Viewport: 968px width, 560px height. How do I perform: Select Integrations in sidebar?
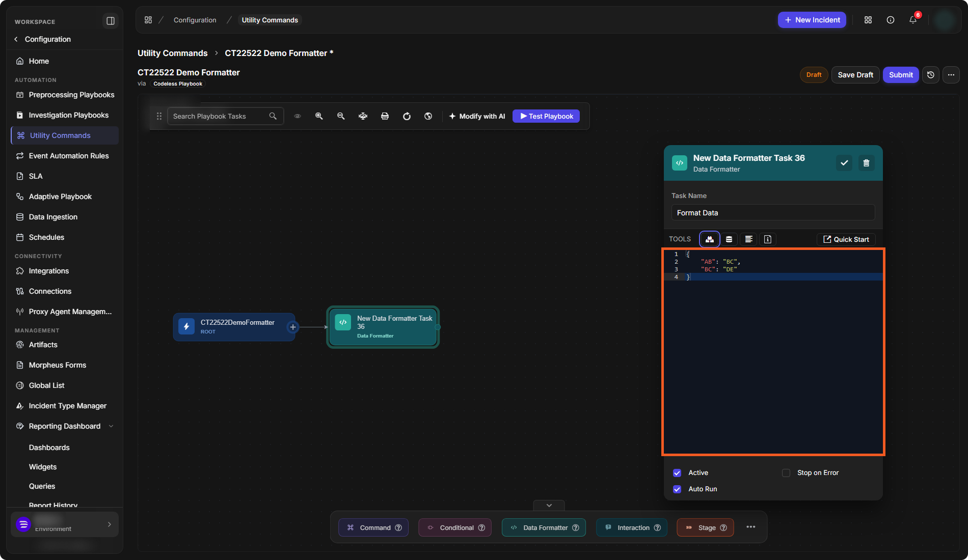click(x=65, y=271)
